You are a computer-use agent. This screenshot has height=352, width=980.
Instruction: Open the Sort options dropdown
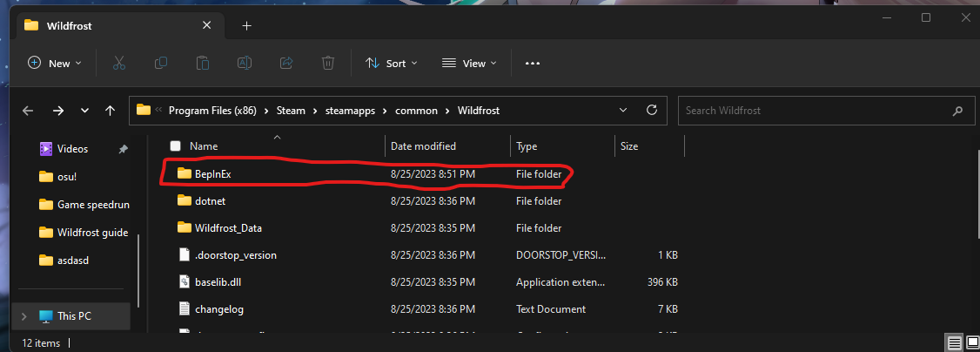pos(392,63)
